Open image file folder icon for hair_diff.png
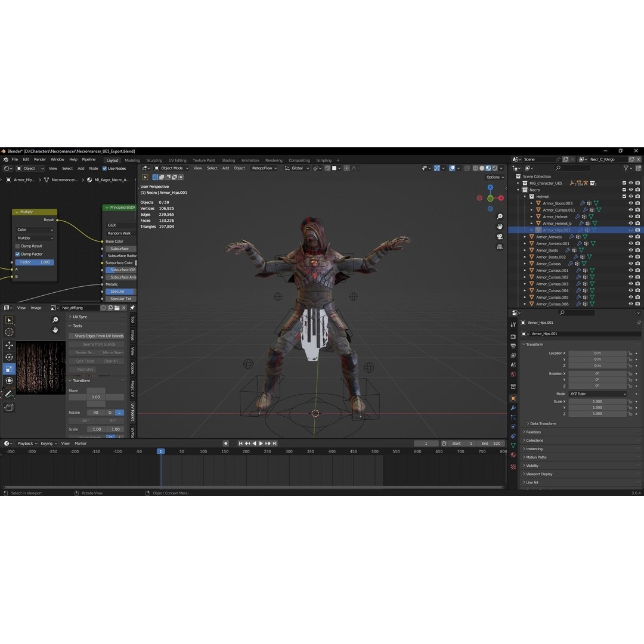Image resolution: width=644 pixels, height=644 pixels. 117,308
